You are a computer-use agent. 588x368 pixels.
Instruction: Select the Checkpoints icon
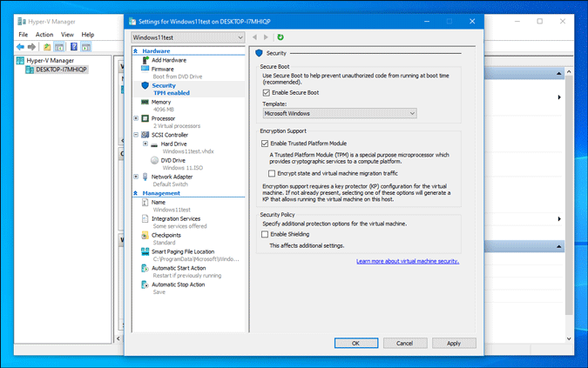[145, 235]
